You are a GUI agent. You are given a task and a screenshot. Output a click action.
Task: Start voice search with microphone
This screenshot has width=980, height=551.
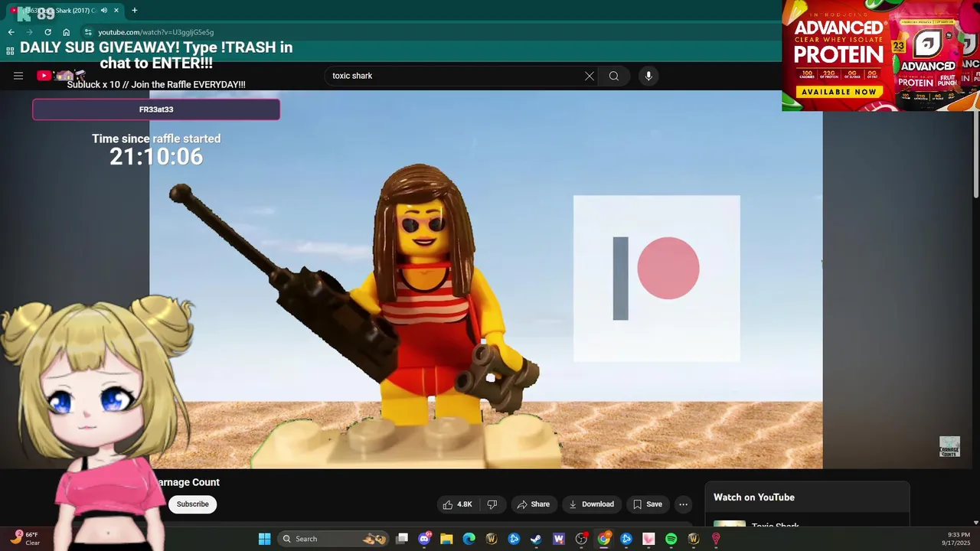(648, 76)
